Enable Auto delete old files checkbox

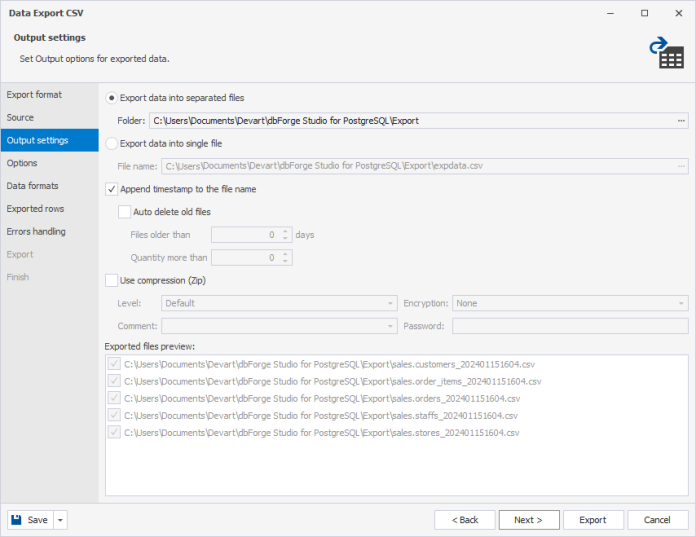point(124,212)
